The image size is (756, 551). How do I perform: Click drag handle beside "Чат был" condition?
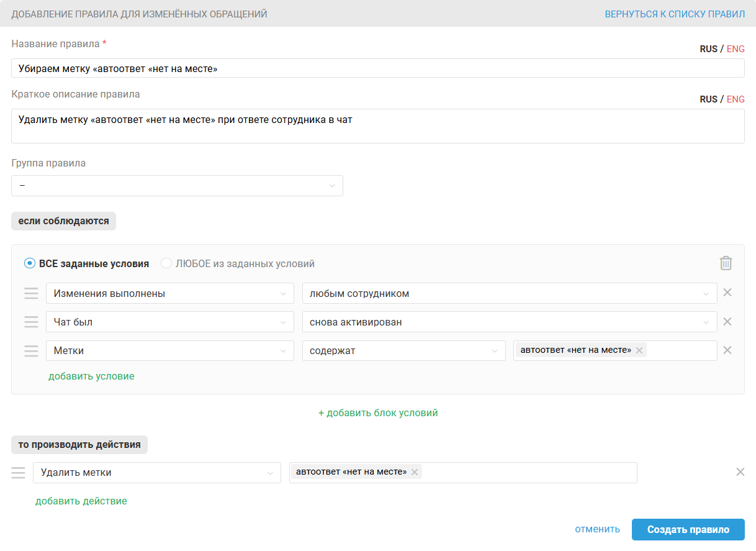[31, 322]
